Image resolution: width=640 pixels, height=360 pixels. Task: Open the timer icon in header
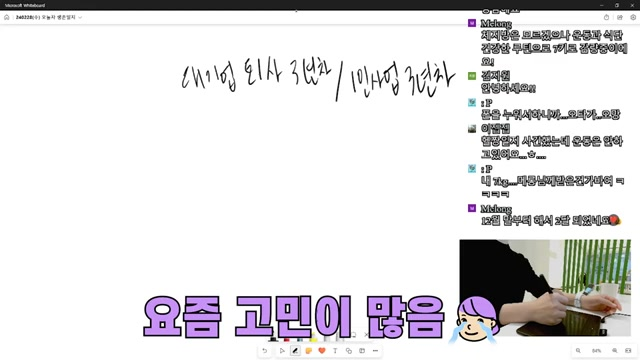point(606,17)
